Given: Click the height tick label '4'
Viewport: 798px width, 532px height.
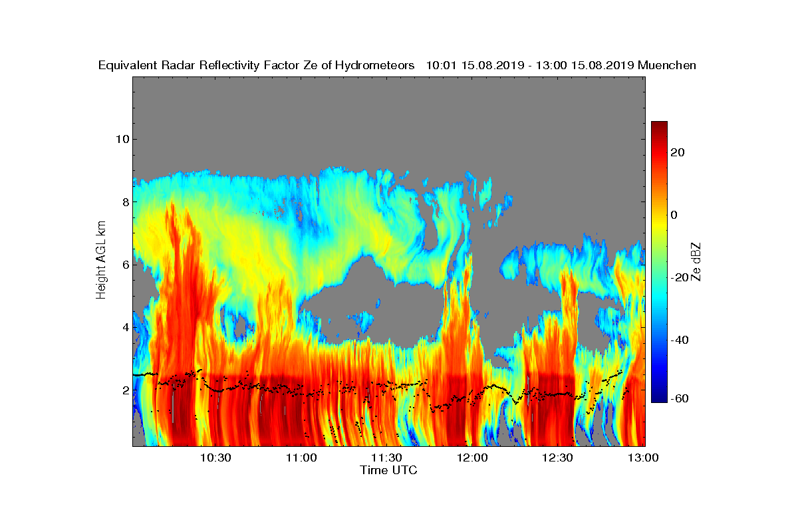Looking at the screenshot, I should click(124, 327).
